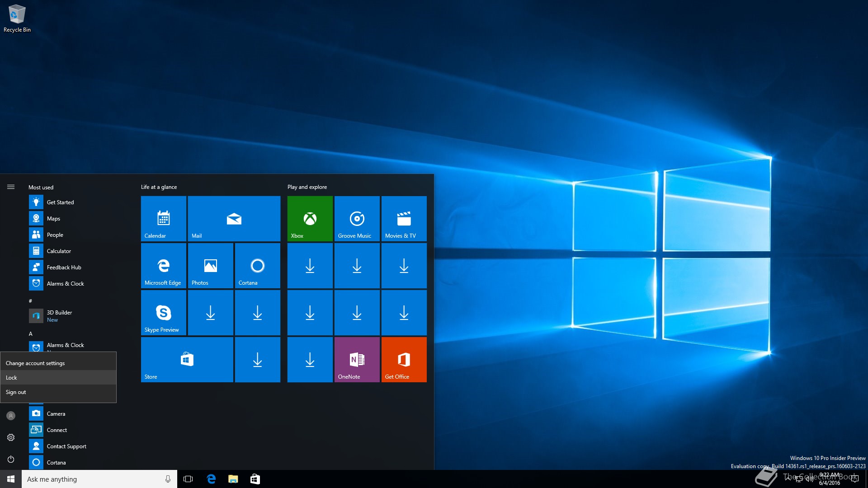Open Maps from Most used list

click(72, 218)
